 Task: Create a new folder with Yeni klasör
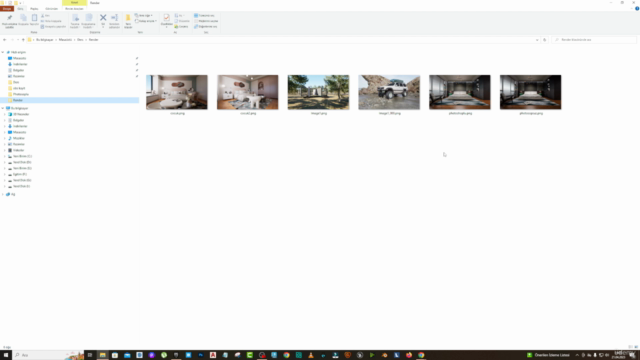tap(128, 21)
